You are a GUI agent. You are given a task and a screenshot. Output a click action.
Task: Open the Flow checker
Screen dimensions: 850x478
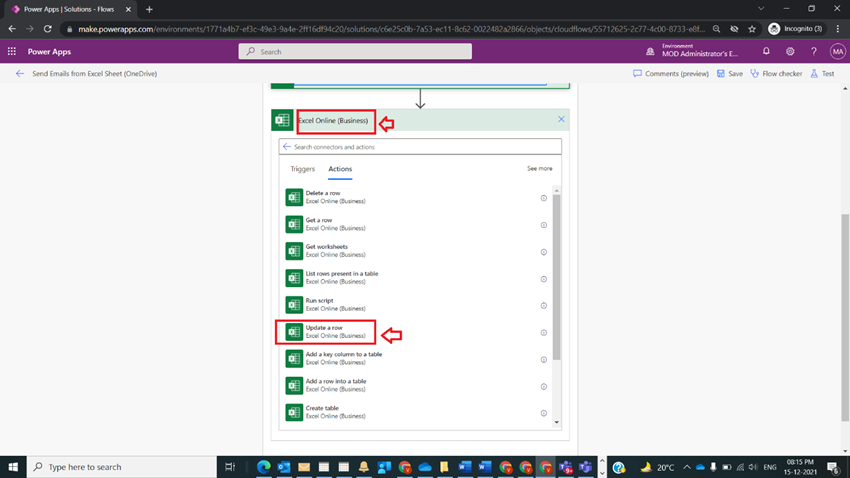(x=776, y=74)
